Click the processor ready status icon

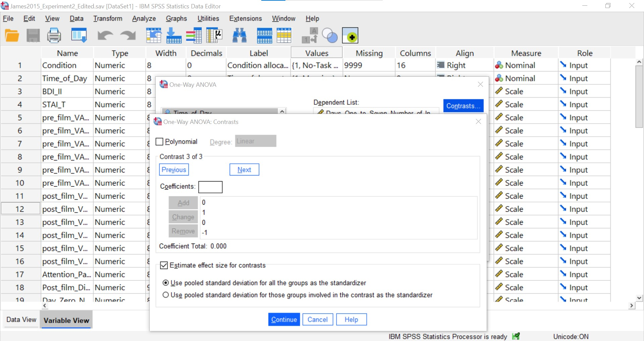[x=516, y=336]
